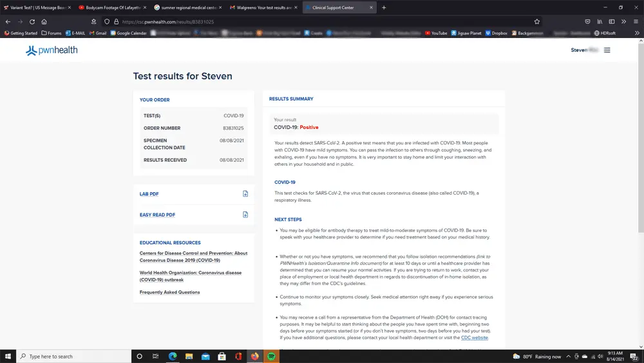Open a new browser tab
644x363 pixels.
[384, 8]
